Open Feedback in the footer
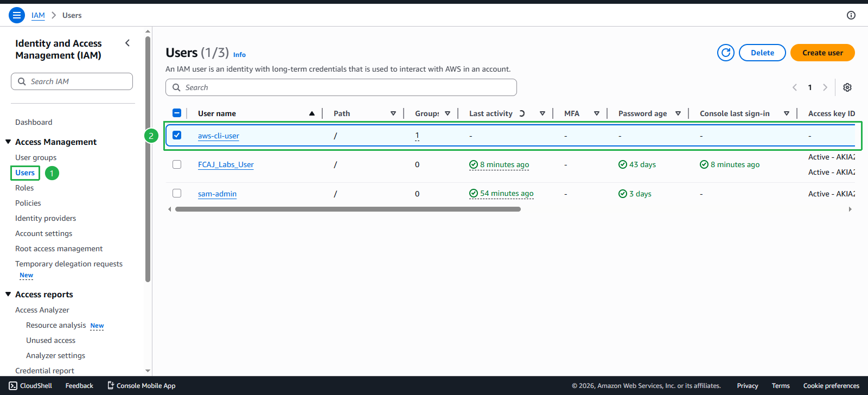The height and width of the screenshot is (395, 868). pyautogui.click(x=79, y=386)
